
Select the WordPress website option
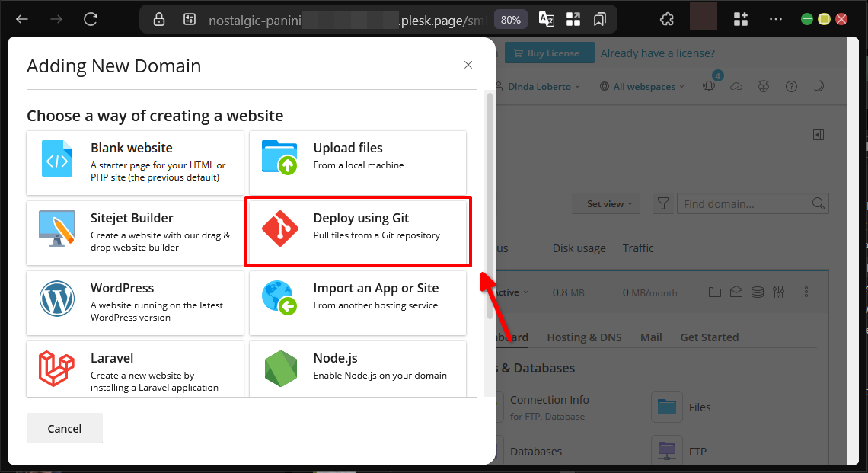click(x=135, y=302)
